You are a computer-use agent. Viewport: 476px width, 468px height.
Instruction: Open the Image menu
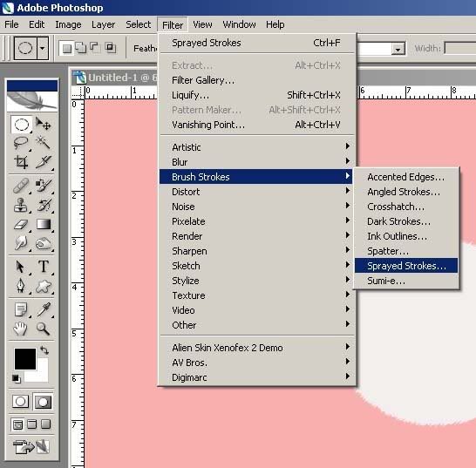(x=68, y=24)
